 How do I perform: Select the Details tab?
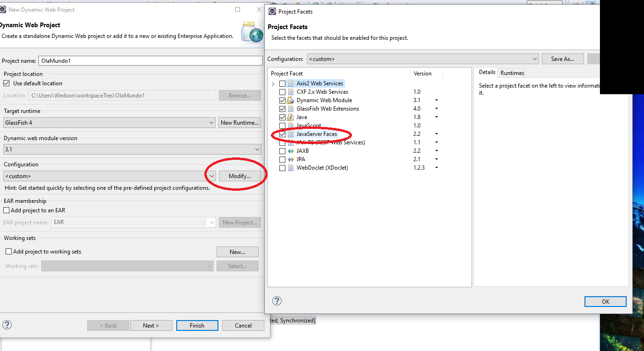tap(487, 72)
